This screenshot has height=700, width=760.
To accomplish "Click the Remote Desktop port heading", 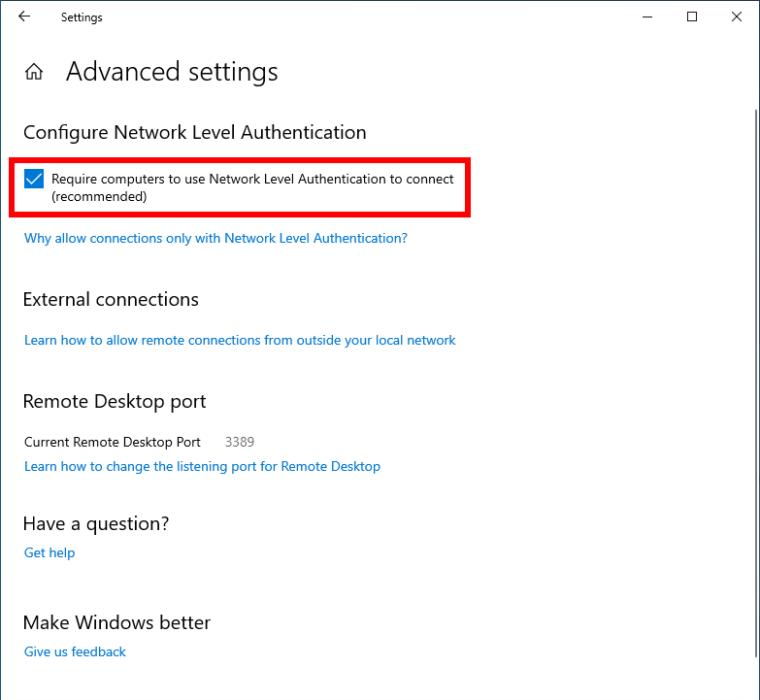I will point(115,401).
